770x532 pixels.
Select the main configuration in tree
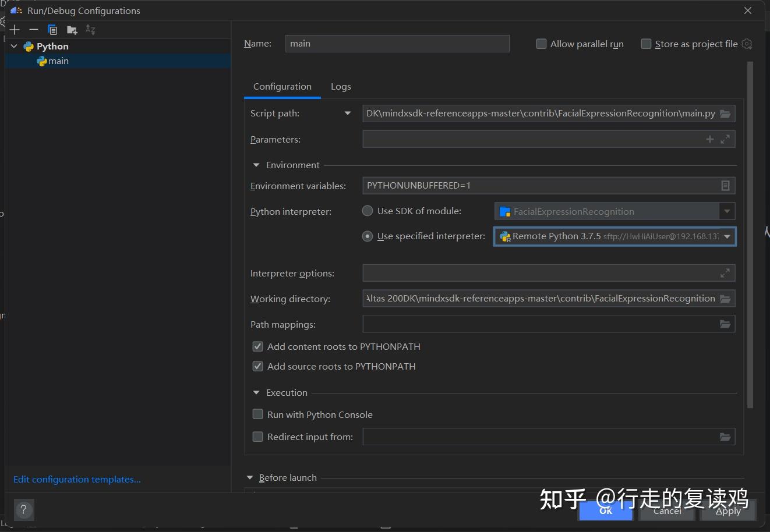pyautogui.click(x=118, y=61)
